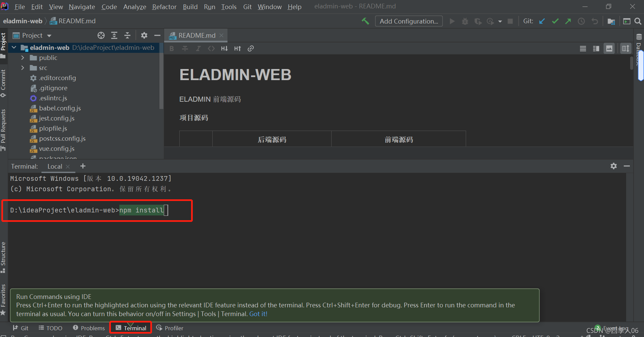Click Expand All in Project panel
Viewport: 644px width, 337px height.
click(114, 35)
